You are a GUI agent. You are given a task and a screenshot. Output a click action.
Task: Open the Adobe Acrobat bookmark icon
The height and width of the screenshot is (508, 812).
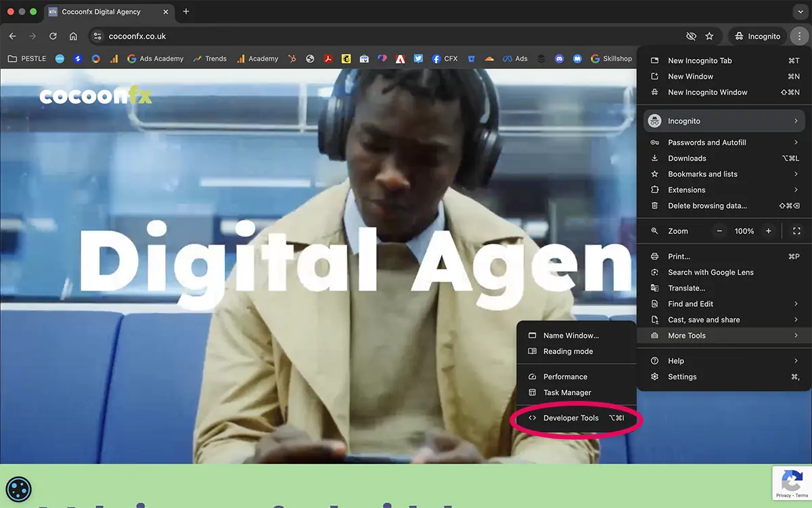(x=329, y=59)
